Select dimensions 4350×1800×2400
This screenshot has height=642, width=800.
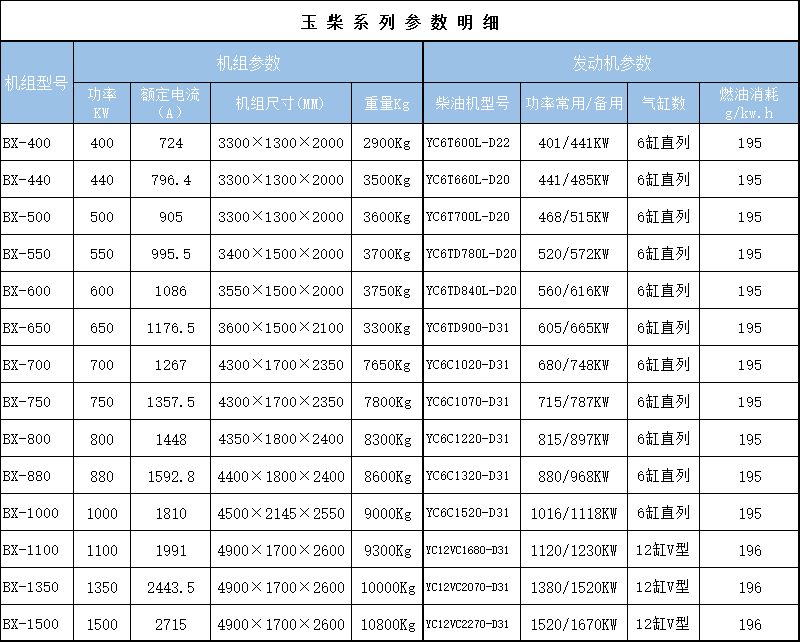[x=281, y=439]
